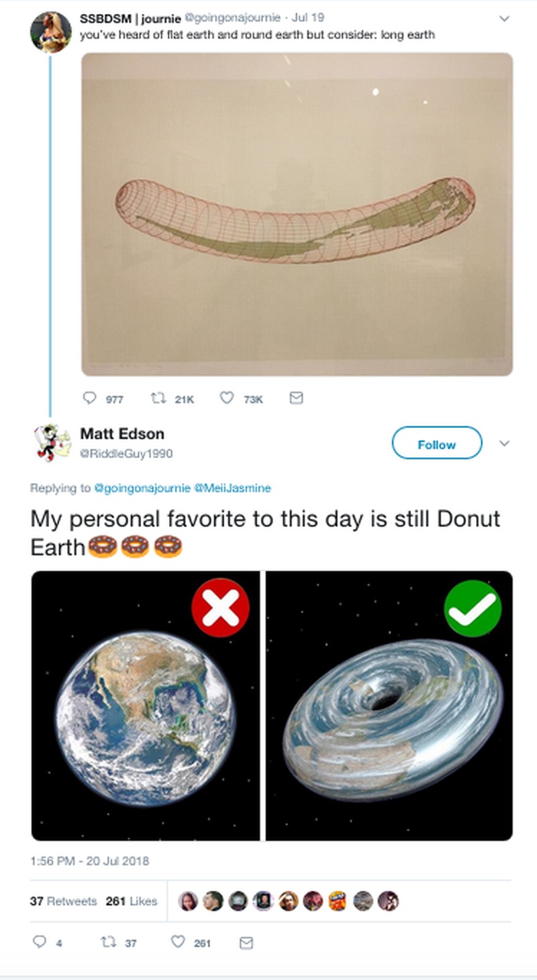View the 37 Retweets list

point(62,901)
